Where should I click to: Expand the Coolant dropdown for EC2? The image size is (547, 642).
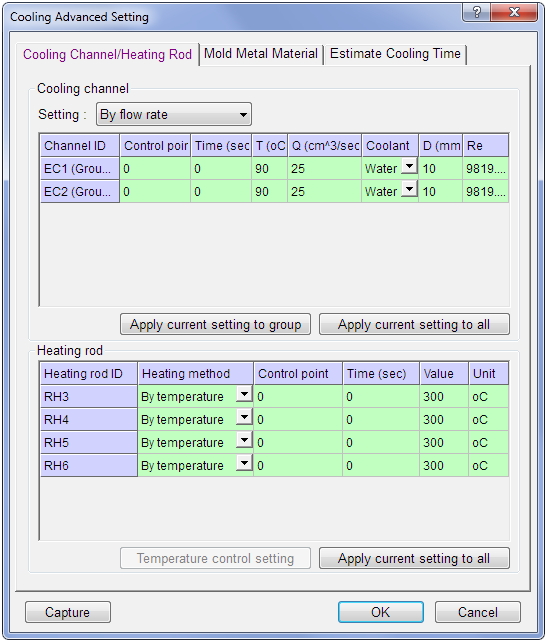[409, 189]
